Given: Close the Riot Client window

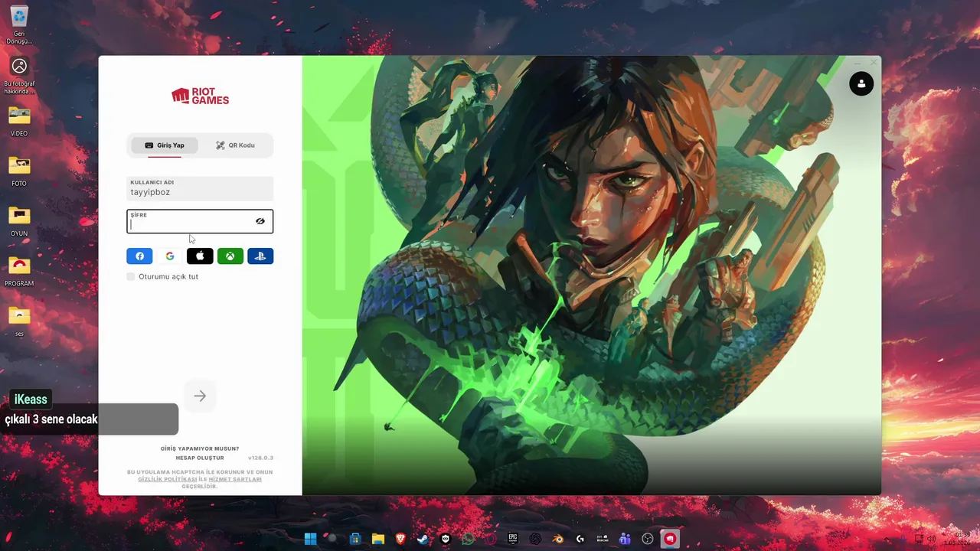Looking at the screenshot, I should point(873,62).
